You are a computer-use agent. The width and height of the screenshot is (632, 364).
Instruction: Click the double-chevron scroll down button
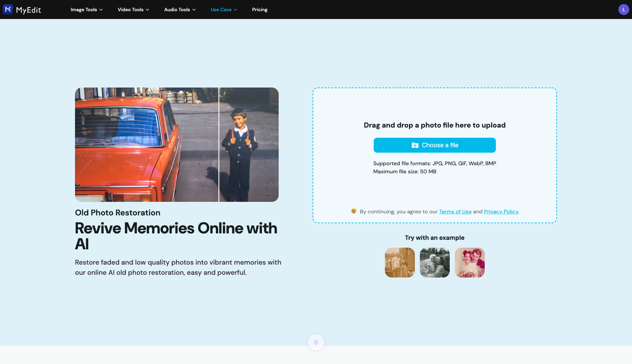(x=316, y=342)
